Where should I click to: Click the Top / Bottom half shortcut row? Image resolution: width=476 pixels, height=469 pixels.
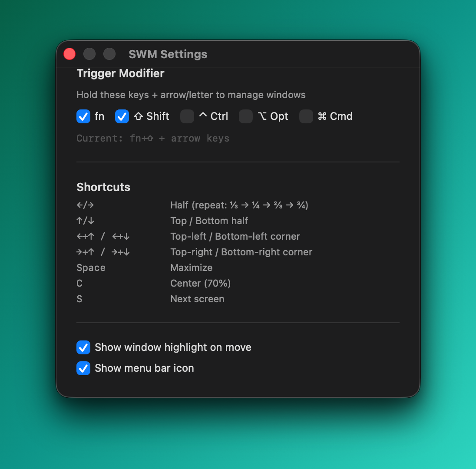(x=209, y=221)
